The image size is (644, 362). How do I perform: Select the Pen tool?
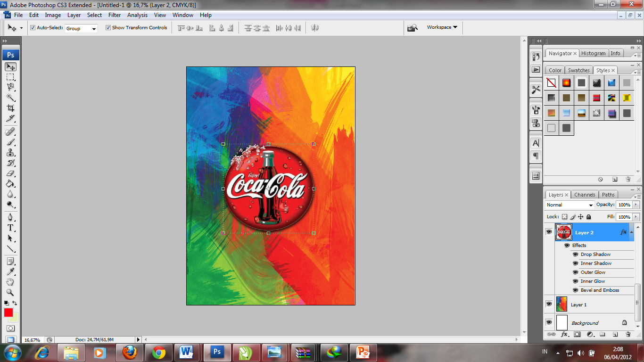10,217
